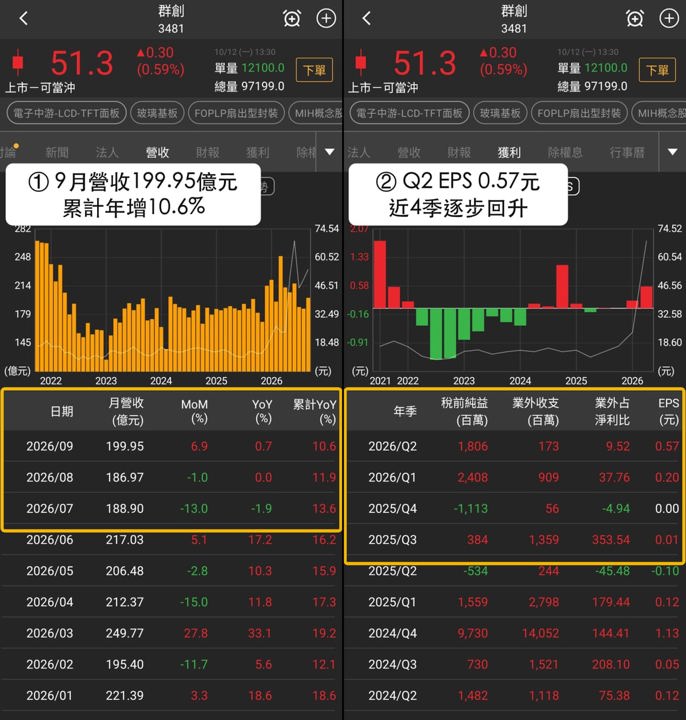
Task: Select the 獲利 tab in the right panel
Action: pos(509,152)
